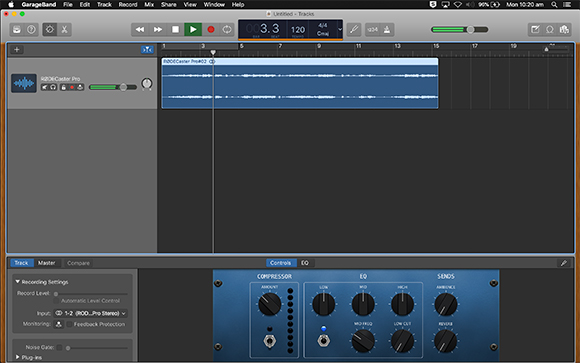The width and height of the screenshot is (580, 363).
Task: Click the EQ Low knob
Action: pos(324,304)
